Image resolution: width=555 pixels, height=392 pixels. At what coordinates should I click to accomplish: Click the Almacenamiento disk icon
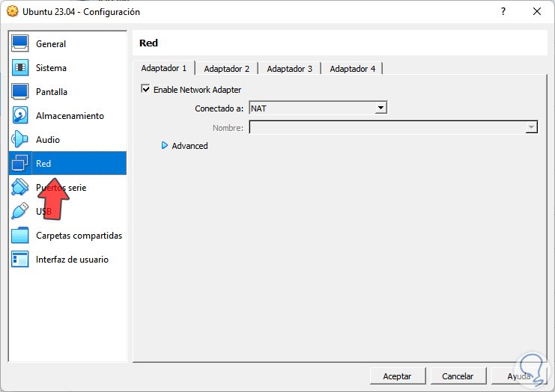(x=20, y=116)
